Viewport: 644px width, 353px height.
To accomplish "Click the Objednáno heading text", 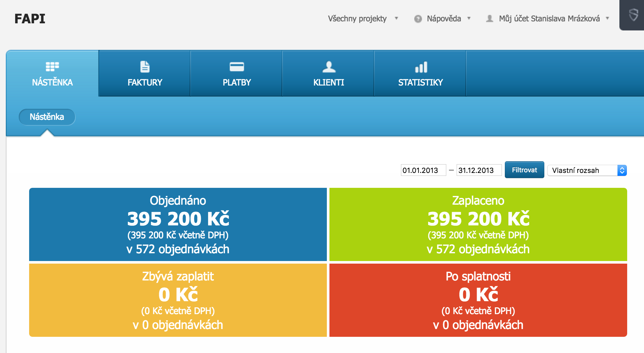I will pyautogui.click(x=178, y=201).
